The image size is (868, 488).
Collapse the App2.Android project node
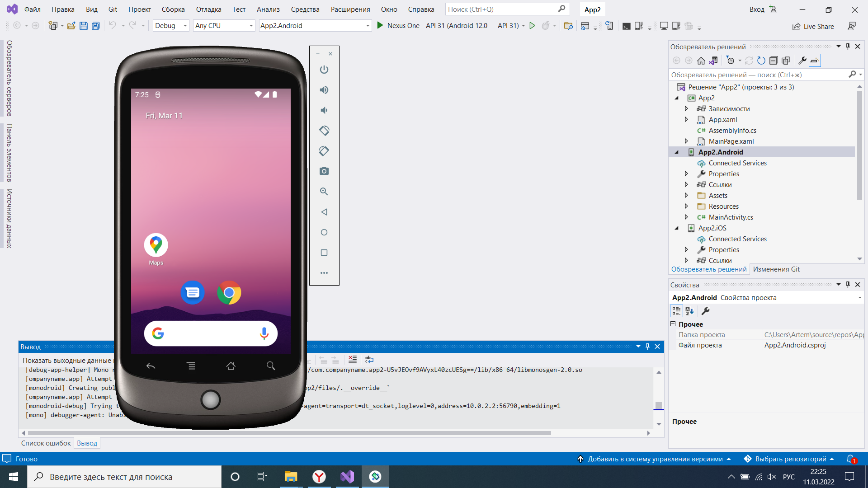pos(677,152)
